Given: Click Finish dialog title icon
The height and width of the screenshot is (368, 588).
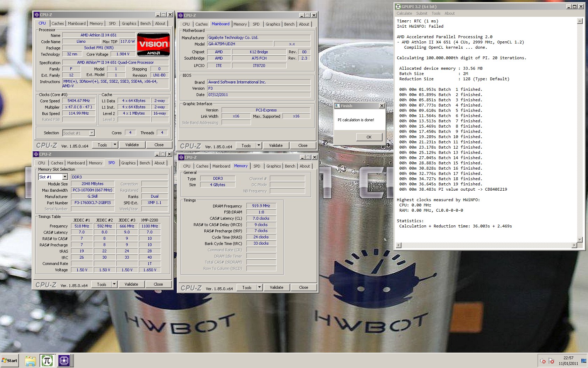Looking at the screenshot, I should point(337,106).
